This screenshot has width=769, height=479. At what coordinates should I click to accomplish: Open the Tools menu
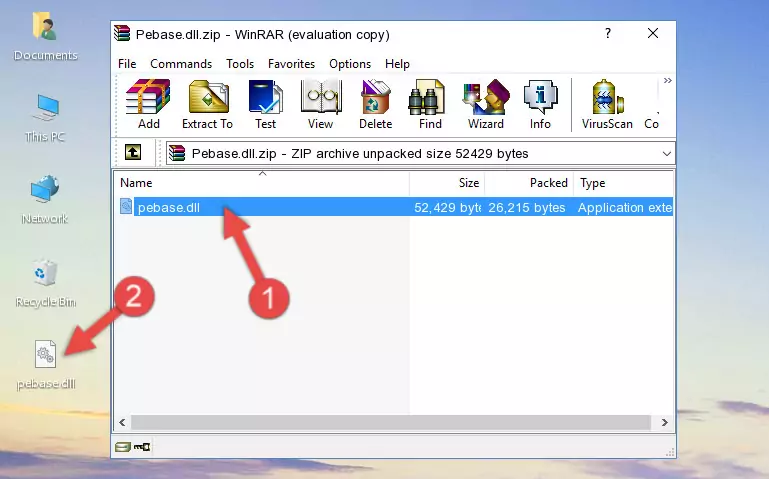click(x=240, y=64)
